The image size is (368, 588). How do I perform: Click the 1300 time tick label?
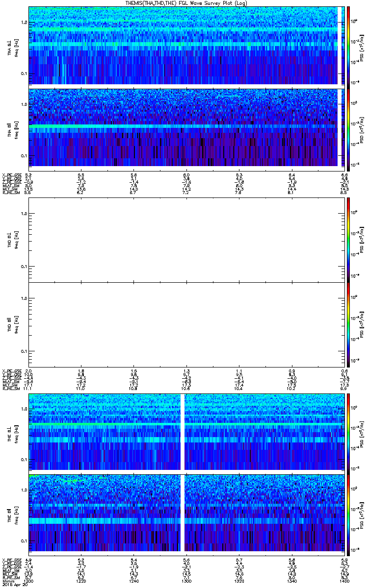click(x=186, y=580)
